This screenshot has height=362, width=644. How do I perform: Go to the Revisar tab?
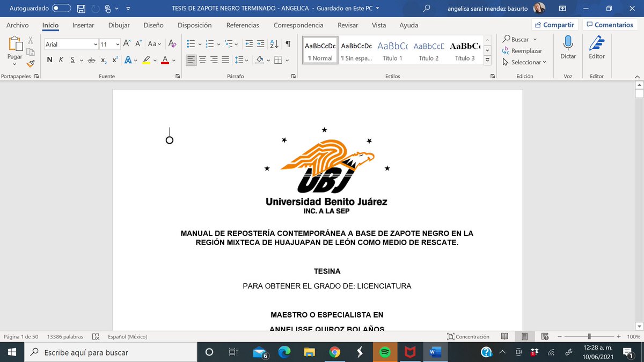point(348,25)
